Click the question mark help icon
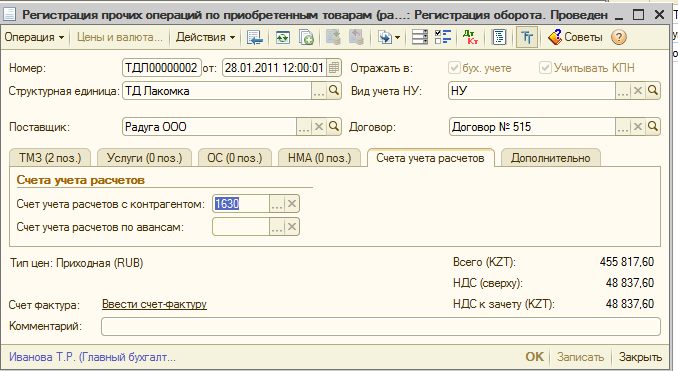Viewport: 678px width, 371px height. [x=619, y=37]
